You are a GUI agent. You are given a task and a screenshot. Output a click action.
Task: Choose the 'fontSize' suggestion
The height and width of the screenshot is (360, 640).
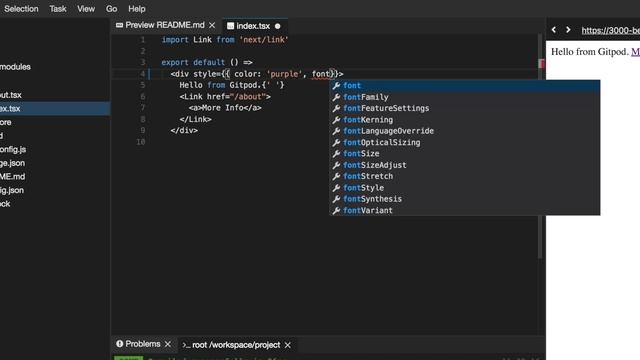[x=464, y=153]
